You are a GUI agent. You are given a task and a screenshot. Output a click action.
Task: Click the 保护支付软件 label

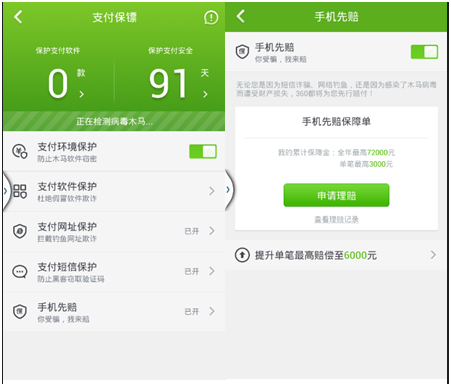[58, 51]
